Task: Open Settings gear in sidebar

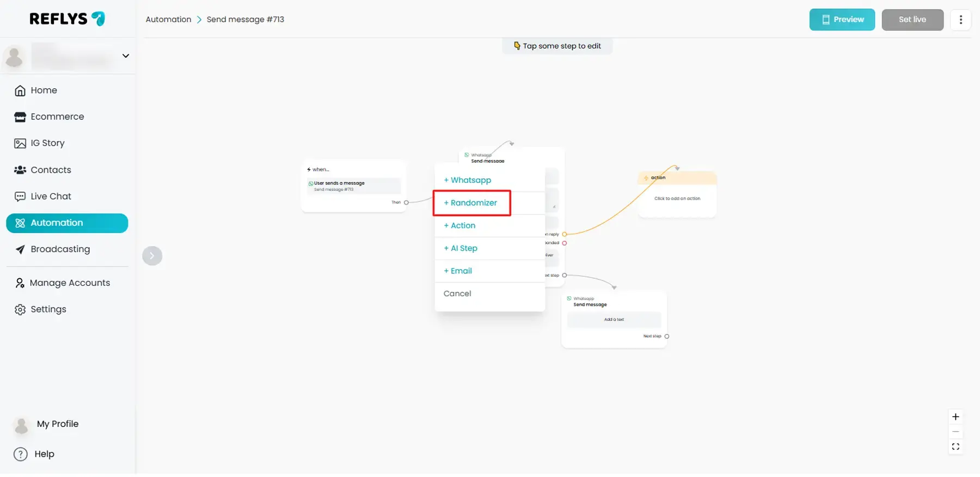Action: [x=20, y=310]
